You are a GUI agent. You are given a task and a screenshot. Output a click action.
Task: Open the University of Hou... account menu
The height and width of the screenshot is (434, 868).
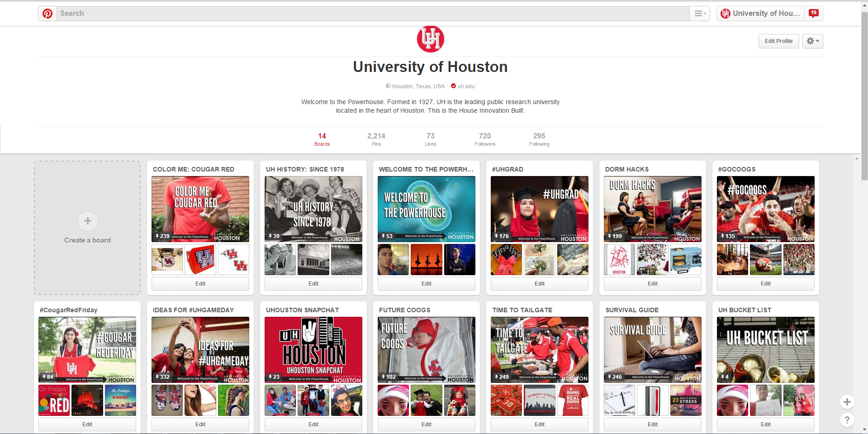point(761,14)
